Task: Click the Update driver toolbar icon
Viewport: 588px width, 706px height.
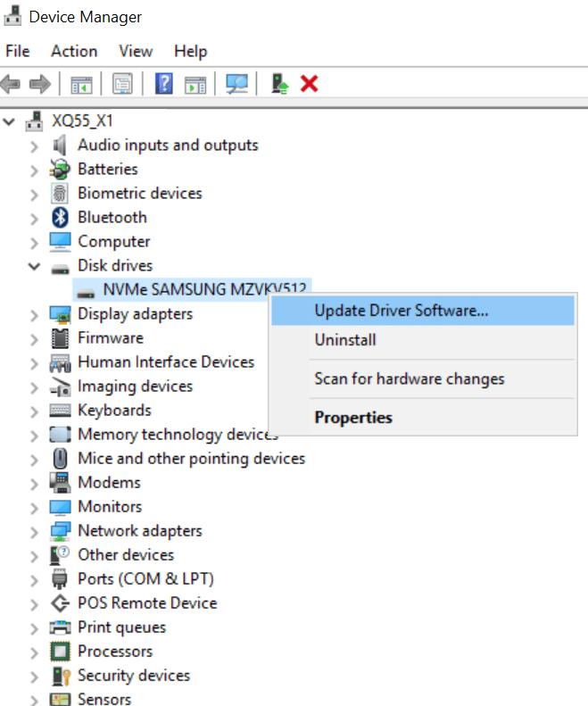Action: click(x=280, y=84)
